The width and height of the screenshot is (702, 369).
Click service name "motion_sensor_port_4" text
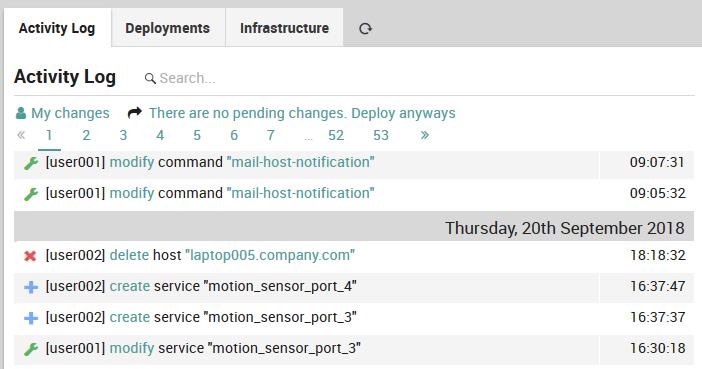tap(280, 286)
